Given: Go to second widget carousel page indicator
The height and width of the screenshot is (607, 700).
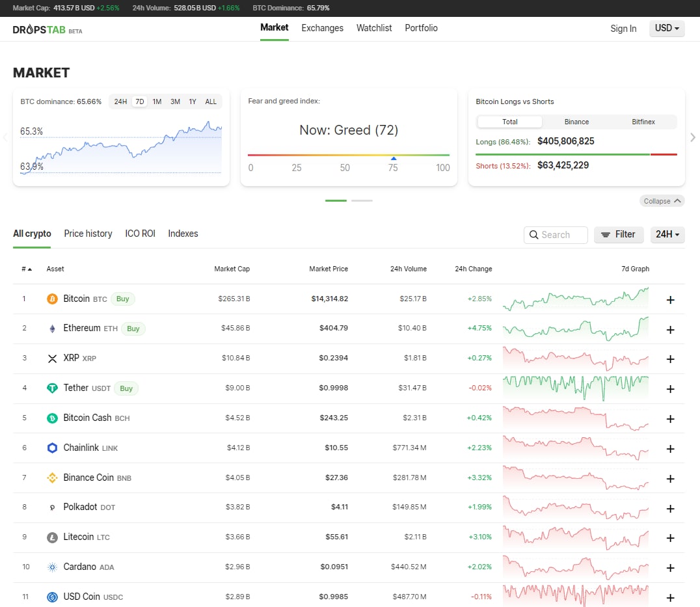Looking at the screenshot, I should pos(362,201).
